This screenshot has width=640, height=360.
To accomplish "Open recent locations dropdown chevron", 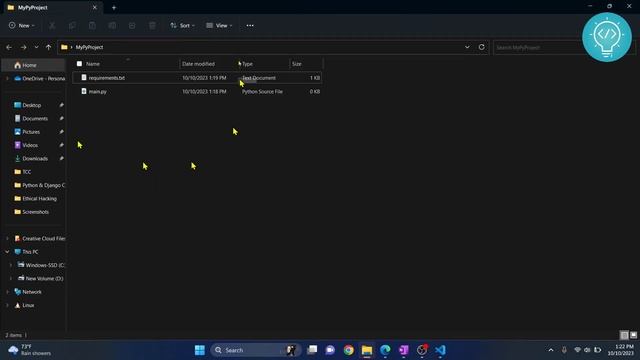I will 36,47.
